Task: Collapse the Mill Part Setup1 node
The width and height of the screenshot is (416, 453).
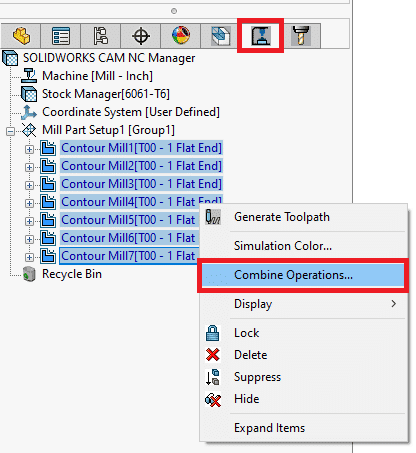Action: pyautogui.click(x=11, y=131)
